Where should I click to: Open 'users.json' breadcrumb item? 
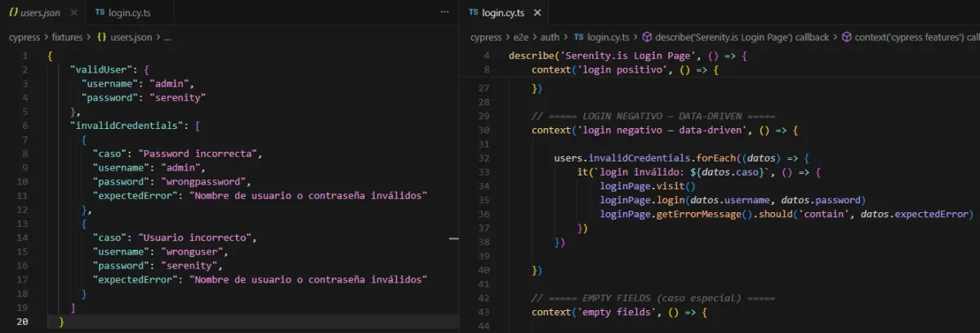[131, 38]
